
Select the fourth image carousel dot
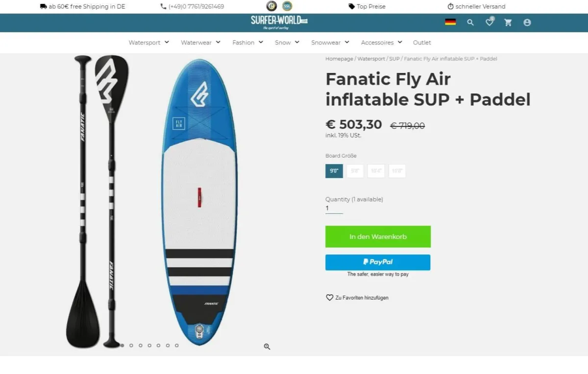(x=150, y=345)
